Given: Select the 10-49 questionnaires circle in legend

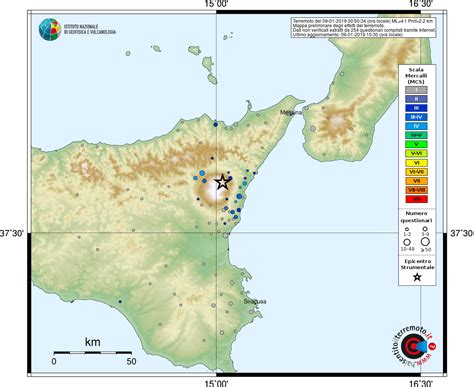Looking at the screenshot, I should 407,243.
